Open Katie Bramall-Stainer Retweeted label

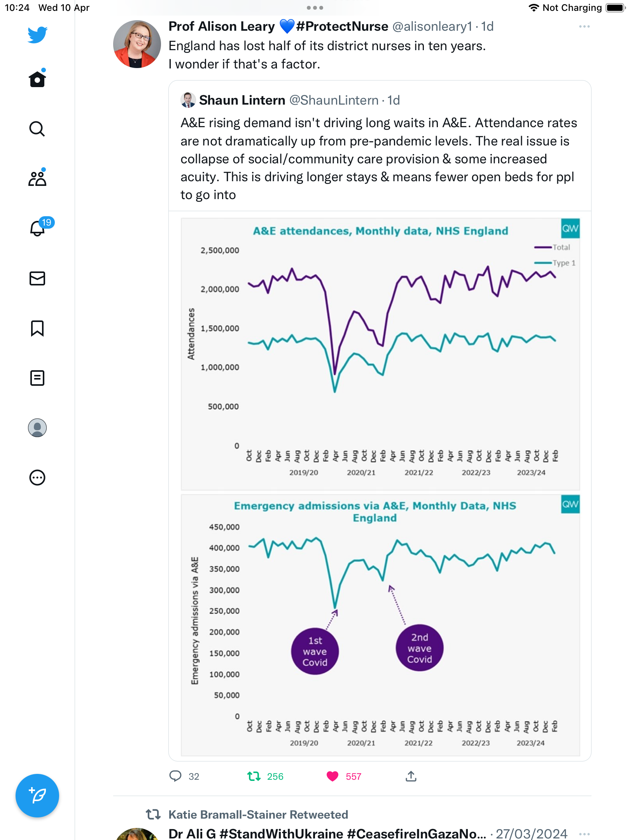(258, 814)
